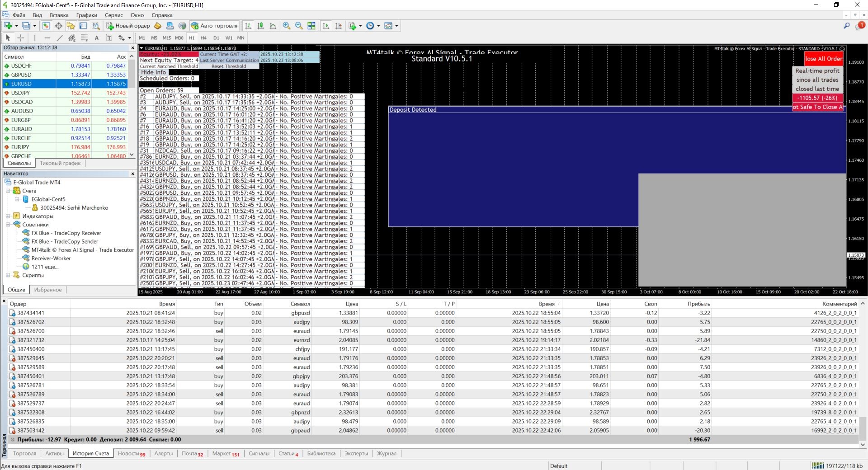Switch chart to candlesticks view icon

[260, 26]
